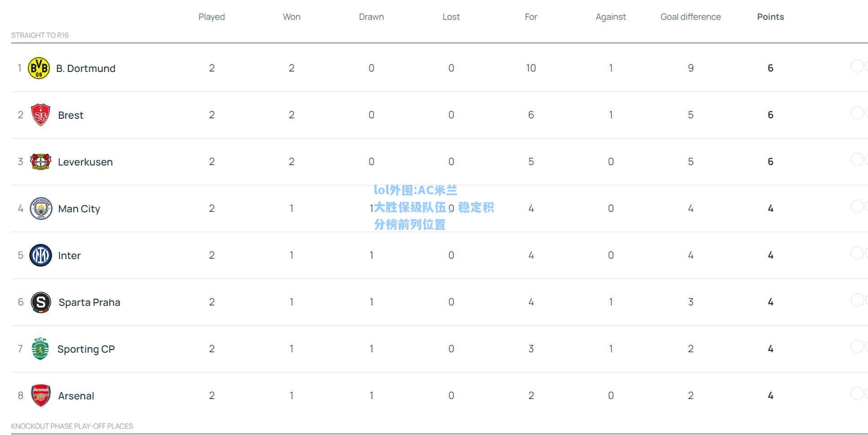Click the form circle in Sporting CP row
The image size is (868, 435).
[x=857, y=347]
